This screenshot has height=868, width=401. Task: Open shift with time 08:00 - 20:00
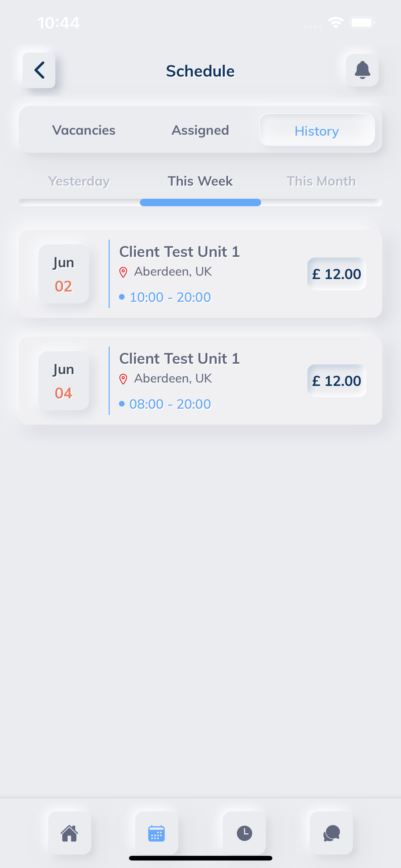[x=200, y=381]
